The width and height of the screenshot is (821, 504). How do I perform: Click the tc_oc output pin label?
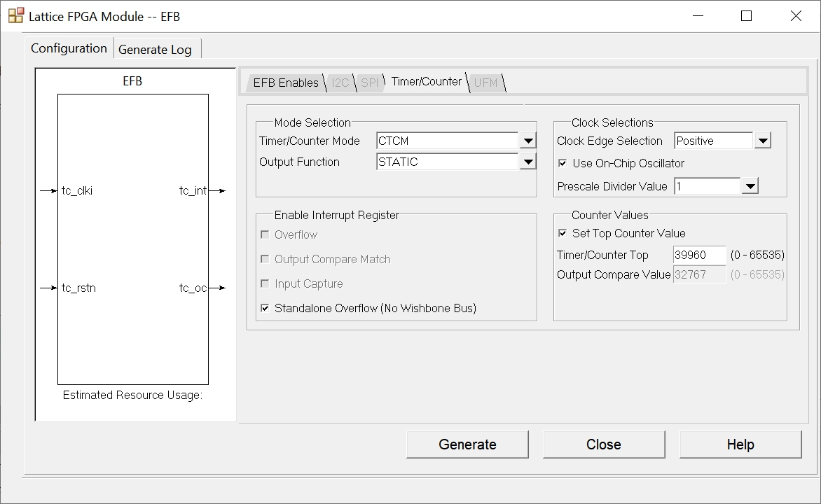(x=193, y=288)
